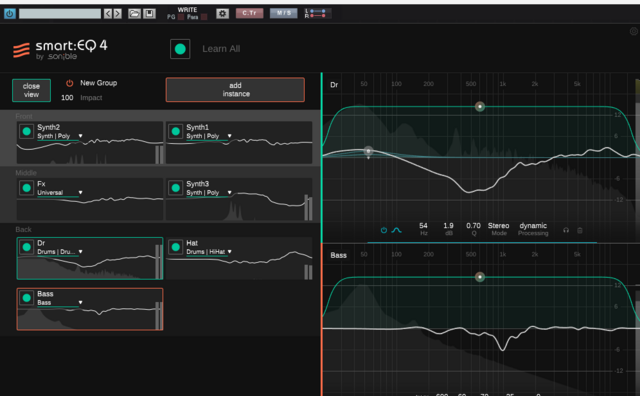Delete the band with trash icon
Image resolution: width=640 pixels, height=396 pixels.
(580, 230)
